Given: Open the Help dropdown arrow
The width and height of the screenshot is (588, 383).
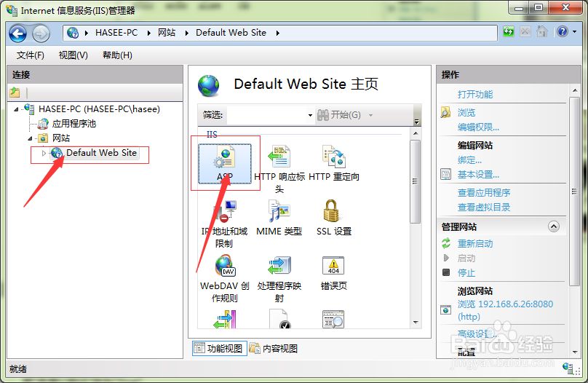Looking at the screenshot, I should [574, 32].
